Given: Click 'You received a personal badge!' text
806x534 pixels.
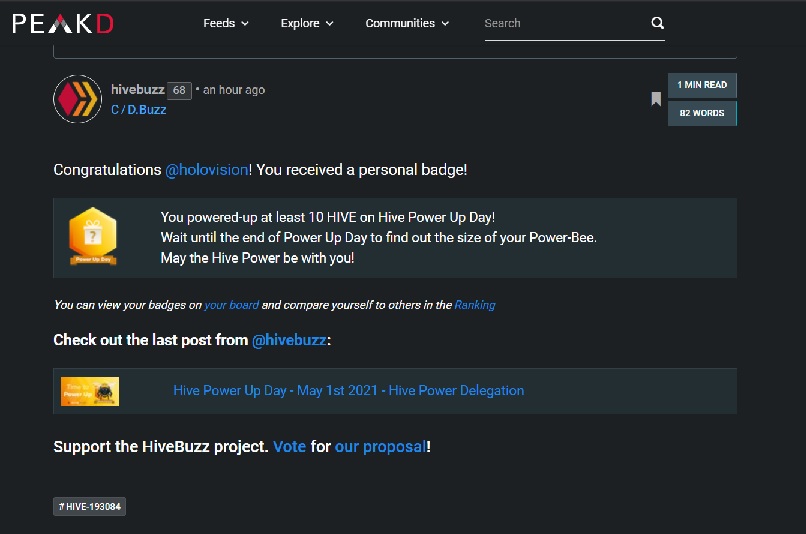Looking at the screenshot, I should 362,170.
